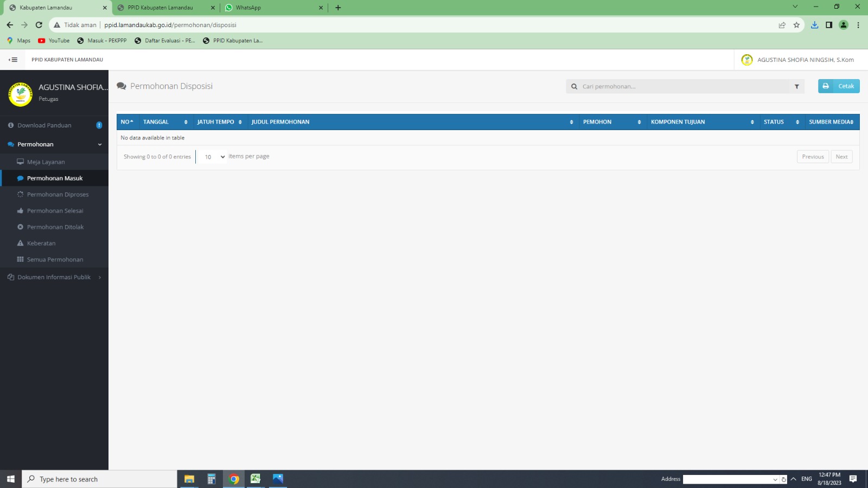Open Keberatan menu item

pyautogui.click(x=54, y=243)
